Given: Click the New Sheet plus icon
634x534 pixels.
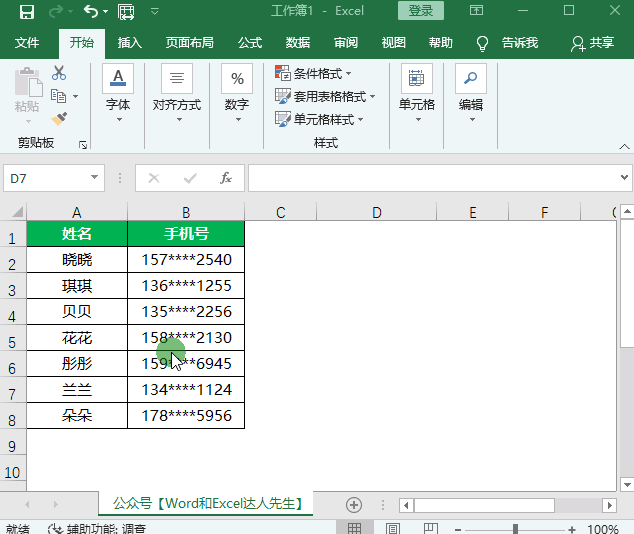Looking at the screenshot, I should 354,505.
